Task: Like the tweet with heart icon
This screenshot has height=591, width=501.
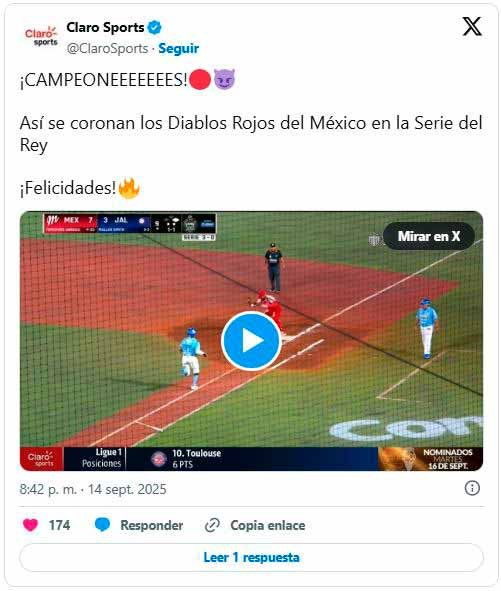Action: tap(31, 525)
